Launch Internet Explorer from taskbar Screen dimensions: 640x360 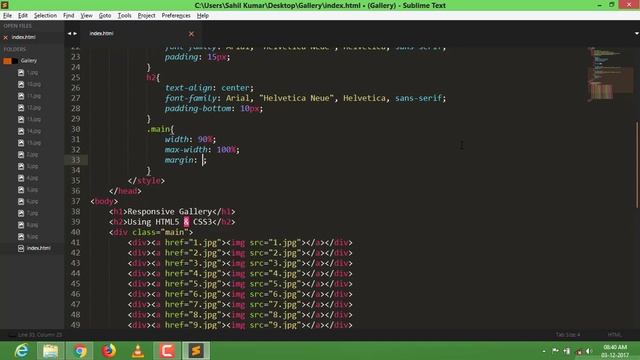[x=22, y=351]
